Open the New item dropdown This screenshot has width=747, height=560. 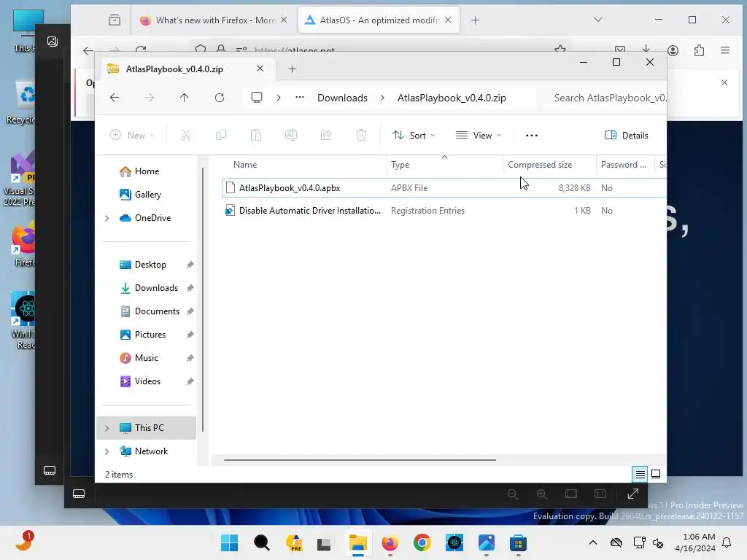click(132, 135)
